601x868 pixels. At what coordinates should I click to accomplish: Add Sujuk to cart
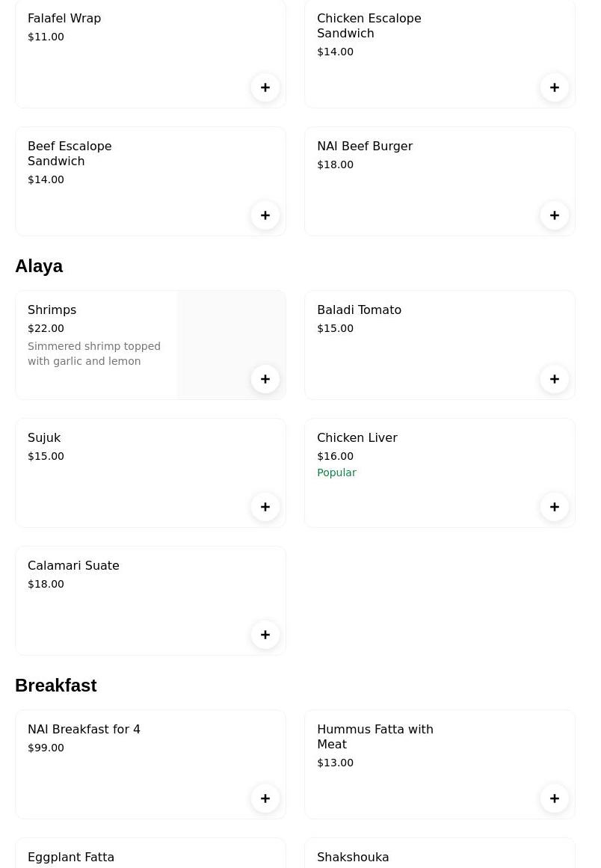point(265,507)
